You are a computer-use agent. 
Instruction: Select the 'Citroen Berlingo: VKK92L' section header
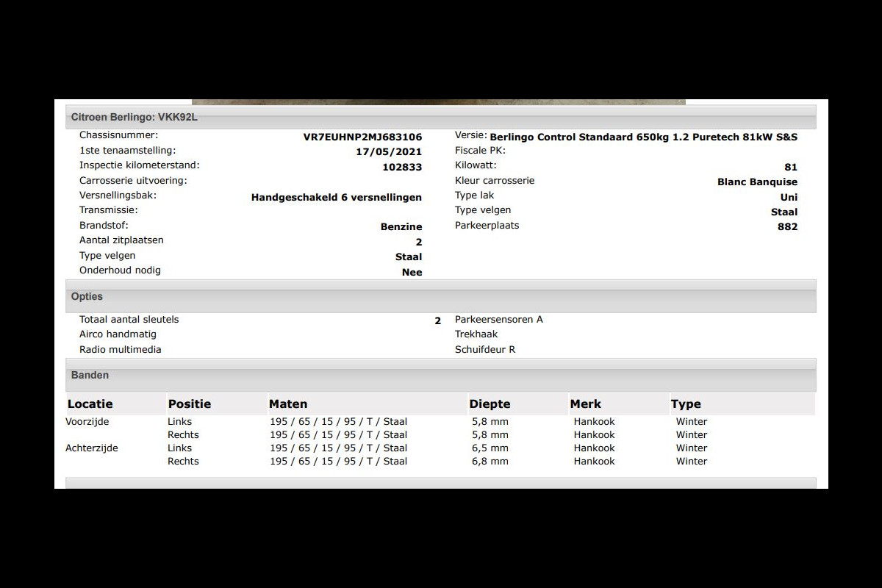coord(441,117)
